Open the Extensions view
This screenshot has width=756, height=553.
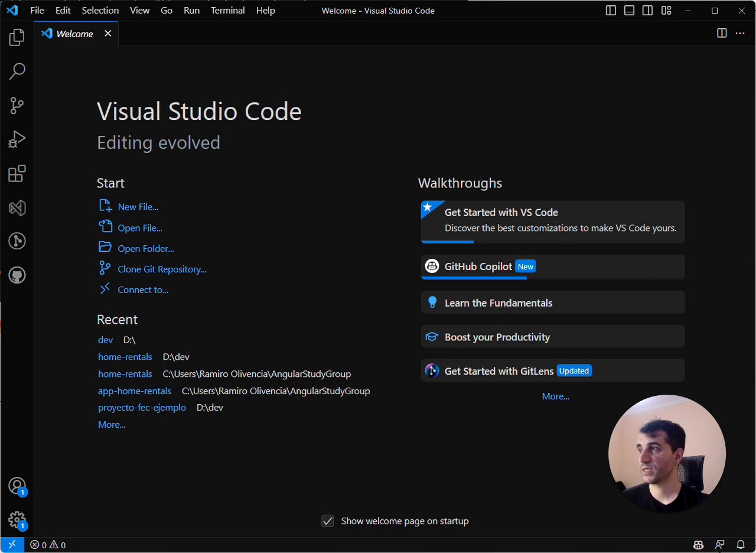(17, 174)
